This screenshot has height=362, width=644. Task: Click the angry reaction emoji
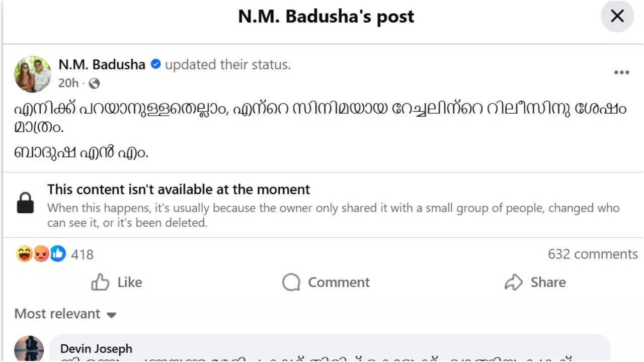coord(41,254)
